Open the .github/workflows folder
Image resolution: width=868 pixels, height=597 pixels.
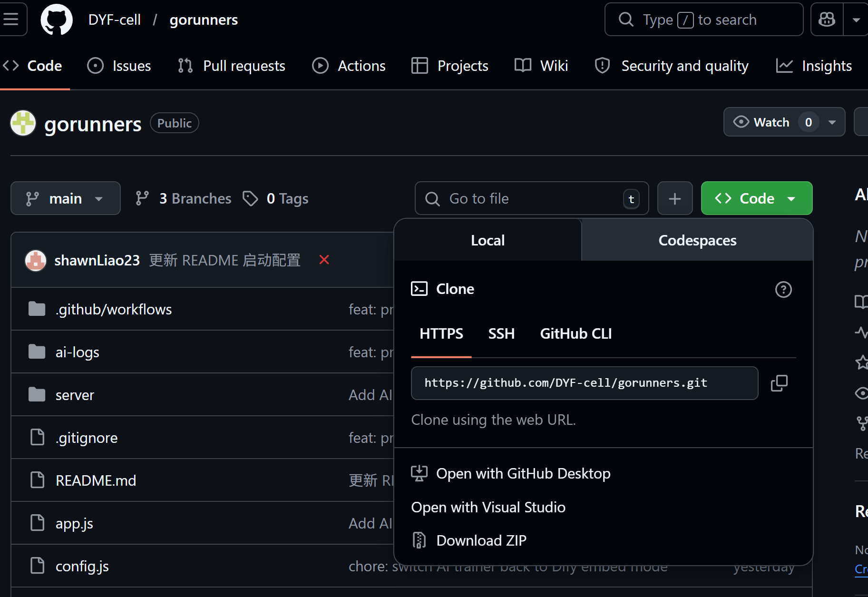[114, 309]
